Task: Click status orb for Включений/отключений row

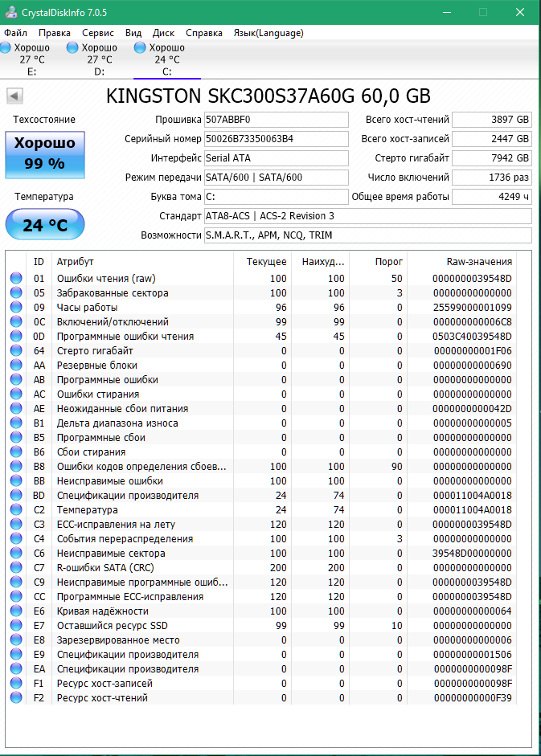Action: pyautogui.click(x=16, y=321)
